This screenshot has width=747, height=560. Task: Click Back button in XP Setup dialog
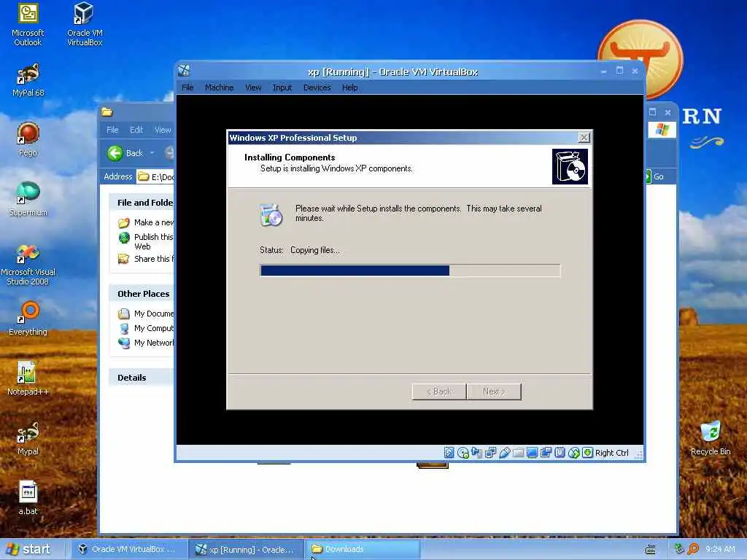click(x=438, y=392)
